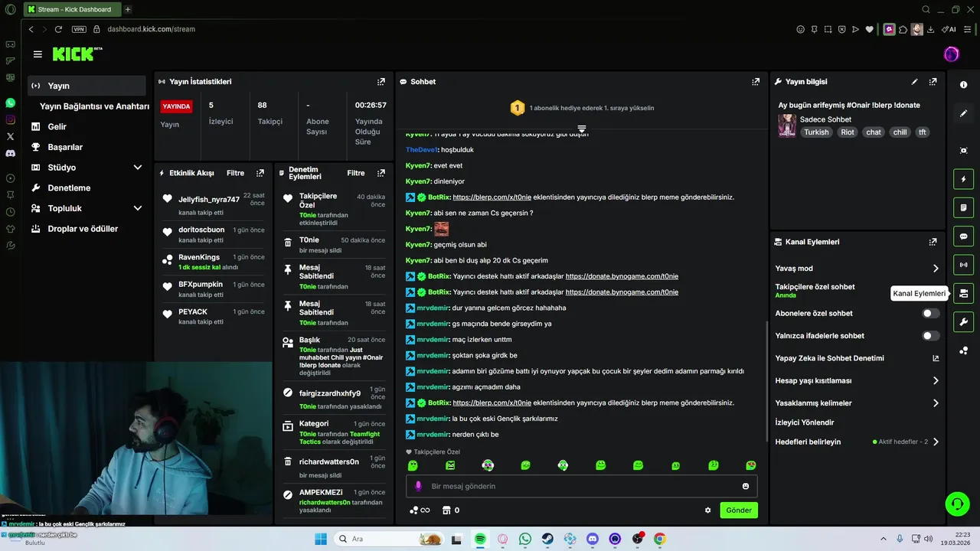Collapse the pinned gift banner handle in chat
The height and width of the screenshot is (551, 980).
click(x=582, y=129)
